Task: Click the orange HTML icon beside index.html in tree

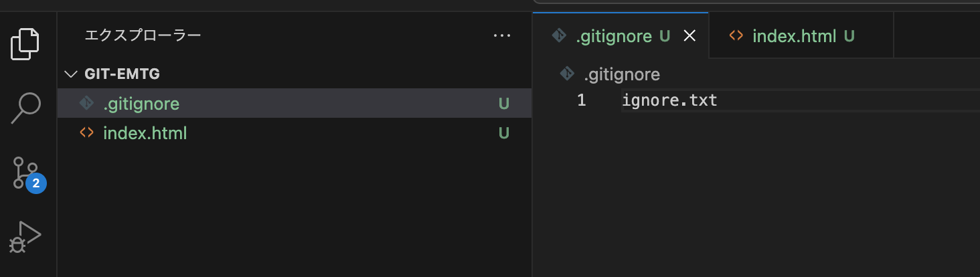Action: 86,133
